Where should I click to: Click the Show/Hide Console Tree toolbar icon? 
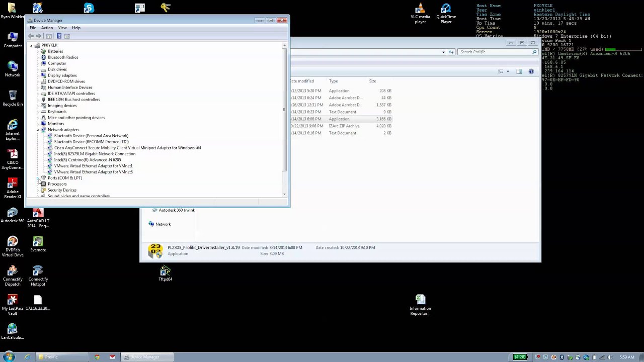click(x=49, y=36)
